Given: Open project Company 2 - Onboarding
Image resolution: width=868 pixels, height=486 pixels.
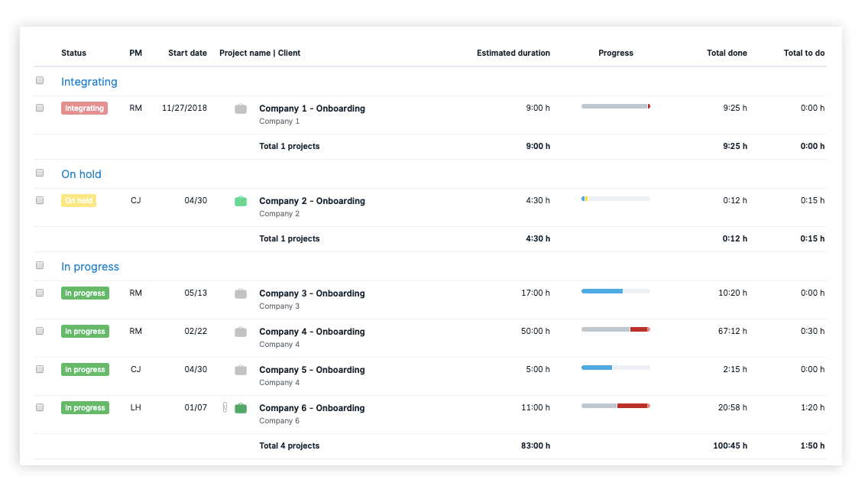Looking at the screenshot, I should 313,201.
